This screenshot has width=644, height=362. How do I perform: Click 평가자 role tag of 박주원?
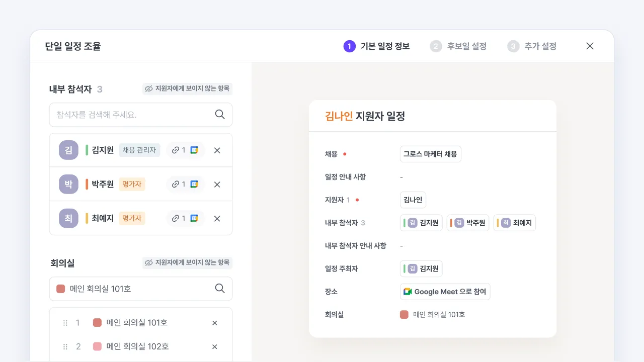132,184
